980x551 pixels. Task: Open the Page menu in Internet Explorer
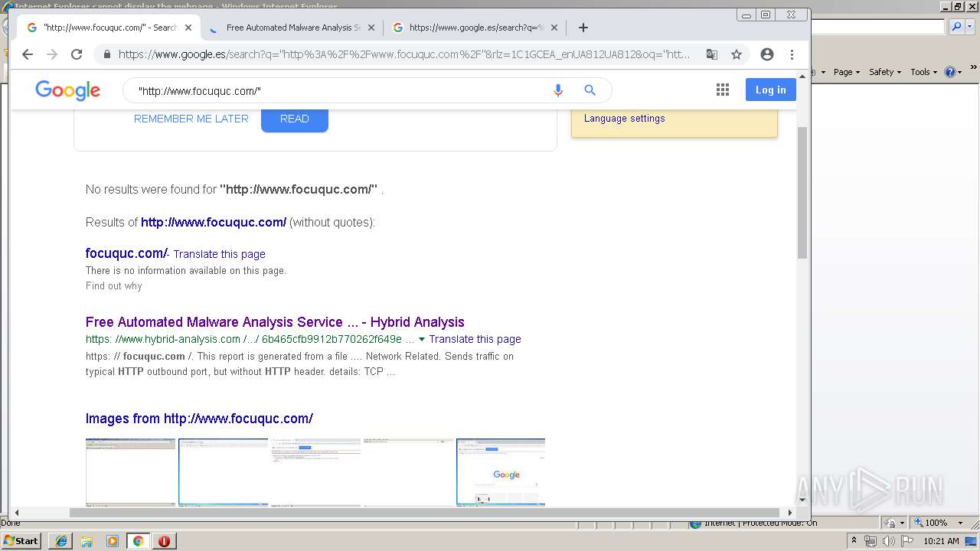click(x=846, y=72)
